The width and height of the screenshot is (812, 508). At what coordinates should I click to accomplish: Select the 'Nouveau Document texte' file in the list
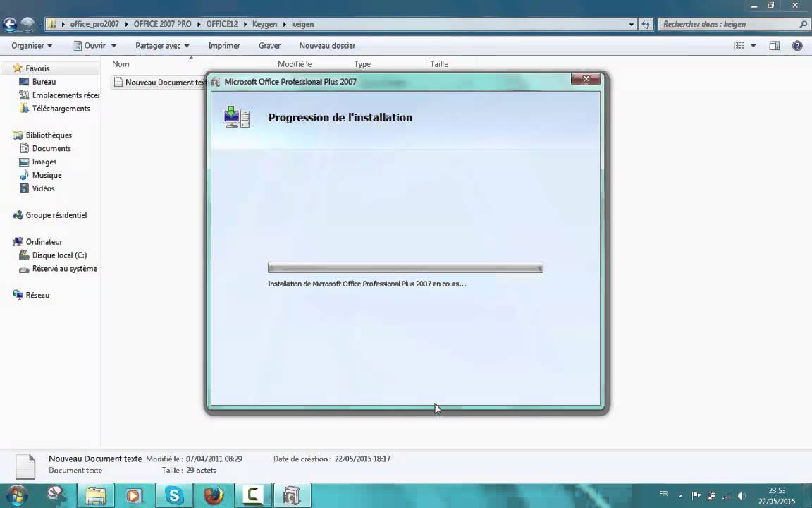point(159,83)
